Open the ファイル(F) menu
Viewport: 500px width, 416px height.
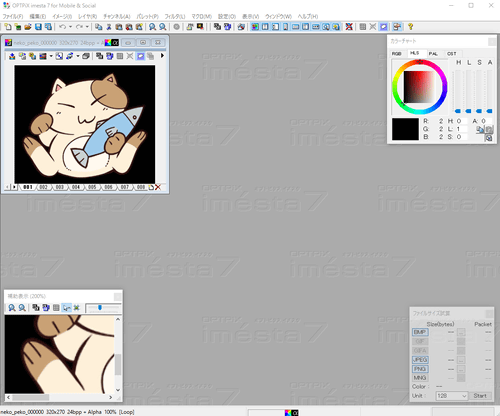coord(13,16)
